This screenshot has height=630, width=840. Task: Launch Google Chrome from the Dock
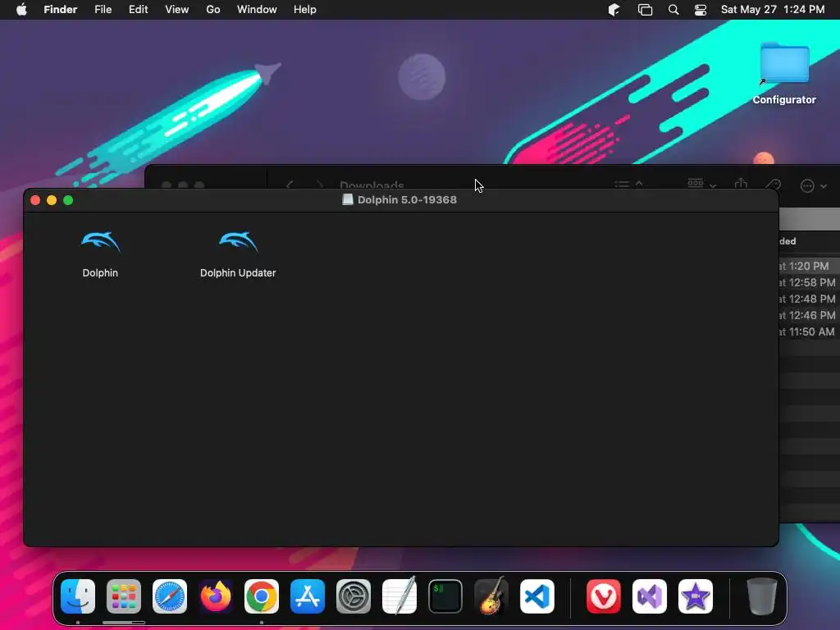(x=262, y=596)
